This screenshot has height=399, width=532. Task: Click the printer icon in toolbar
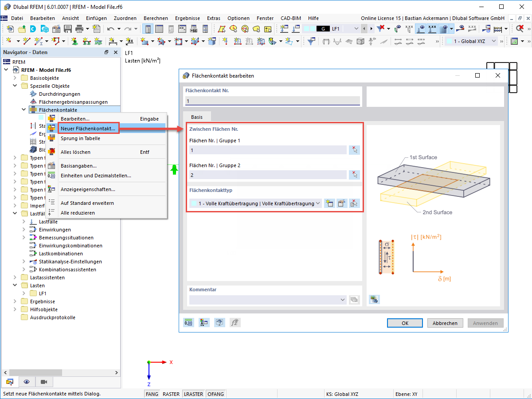pos(79,29)
